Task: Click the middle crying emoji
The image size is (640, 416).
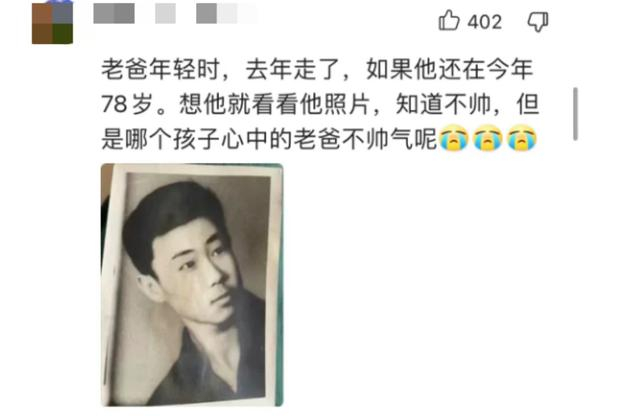Action: (x=487, y=138)
